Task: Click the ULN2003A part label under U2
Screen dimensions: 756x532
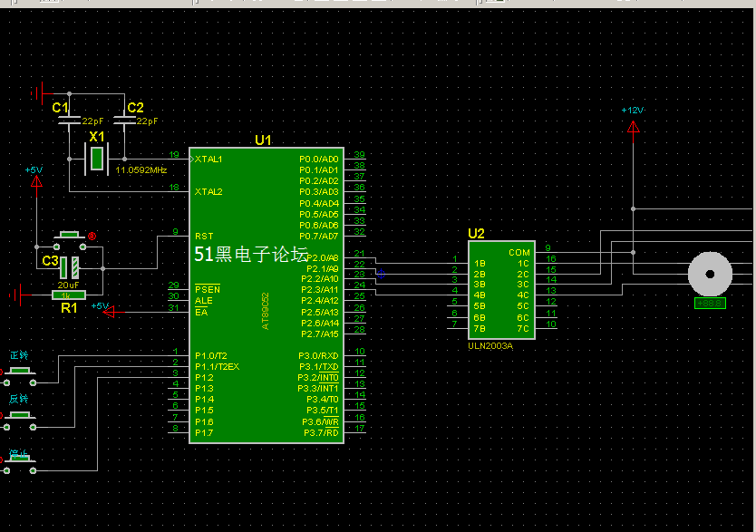Action: tap(490, 346)
